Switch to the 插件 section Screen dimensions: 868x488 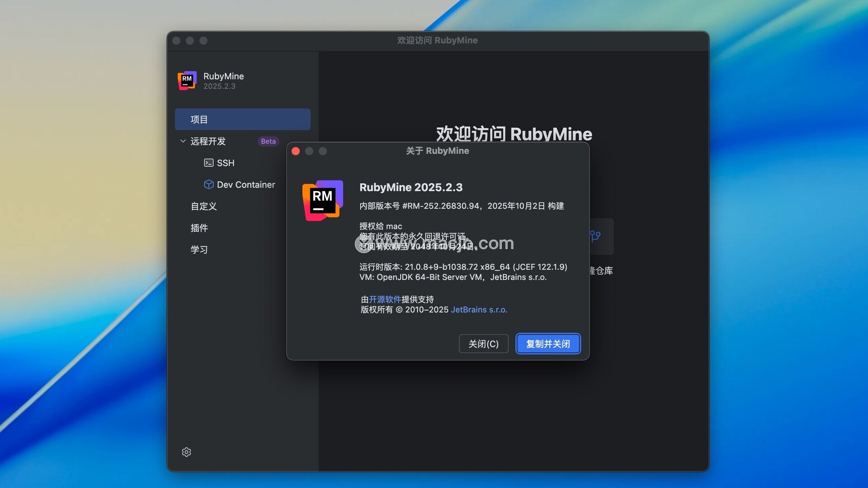pos(199,228)
